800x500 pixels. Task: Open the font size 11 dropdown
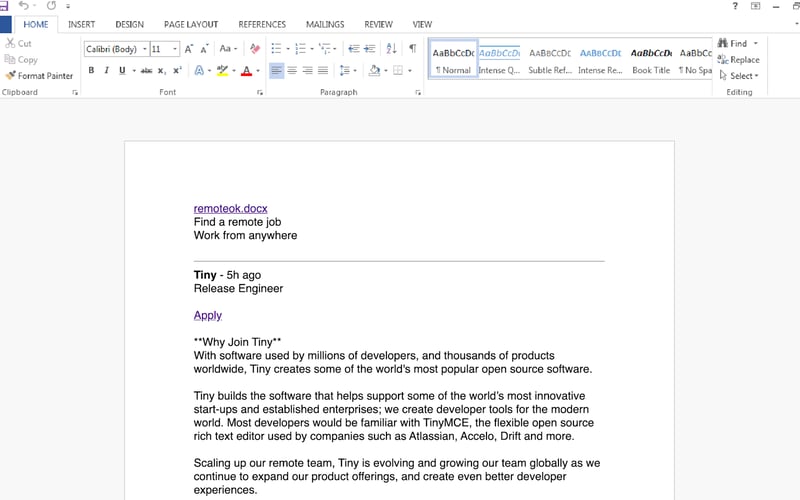click(175, 49)
